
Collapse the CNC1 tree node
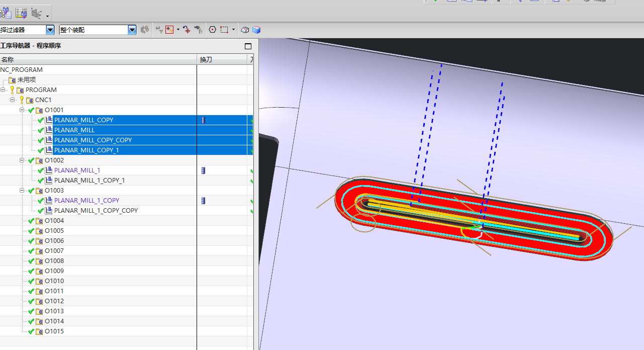(x=13, y=100)
